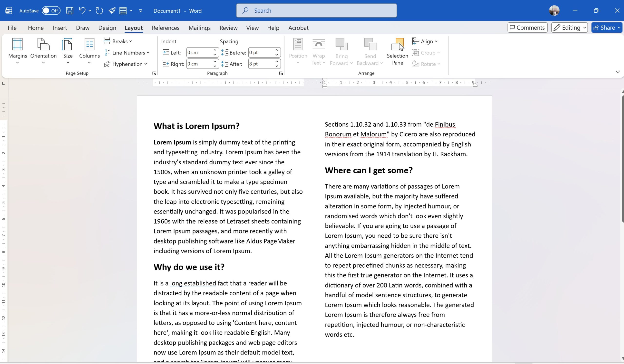Open the page Size picker
Screen dimensions: 624x364
click(x=68, y=51)
